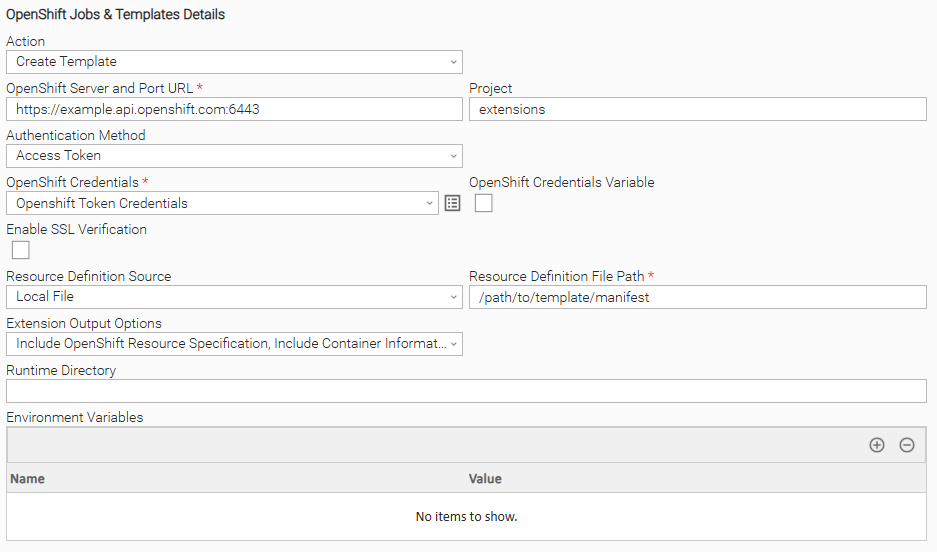Viewport: 937px width, 552px height.
Task: Open the Action dropdown showing Create Template
Action: click(x=234, y=62)
